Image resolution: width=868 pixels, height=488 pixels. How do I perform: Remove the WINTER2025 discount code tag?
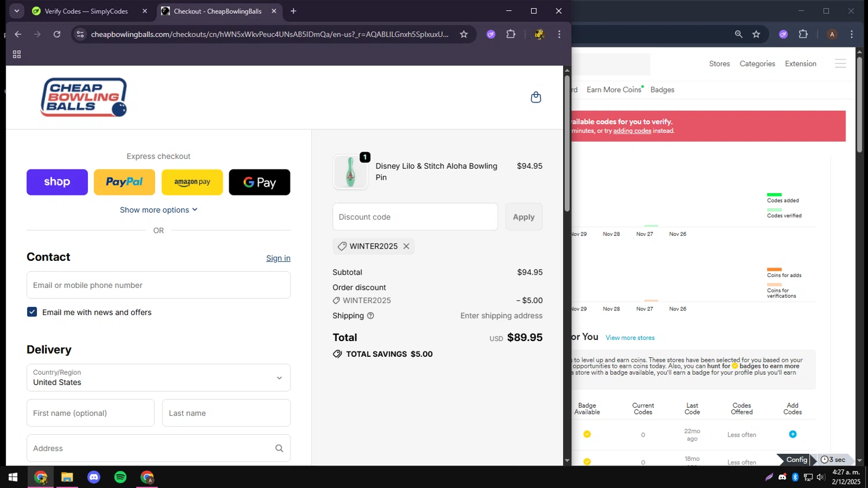pos(406,246)
